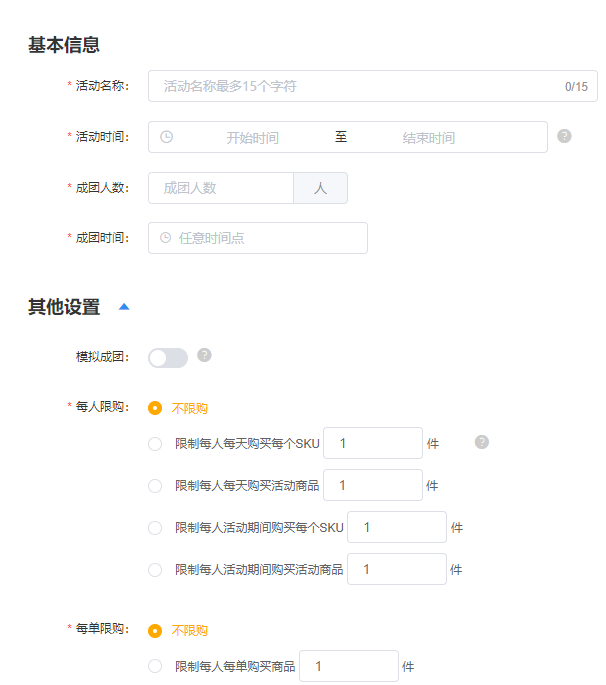Screen dimensions: 606x685
Task: Click quantity field for 限制每人每单购买商品
Action: [349, 667]
